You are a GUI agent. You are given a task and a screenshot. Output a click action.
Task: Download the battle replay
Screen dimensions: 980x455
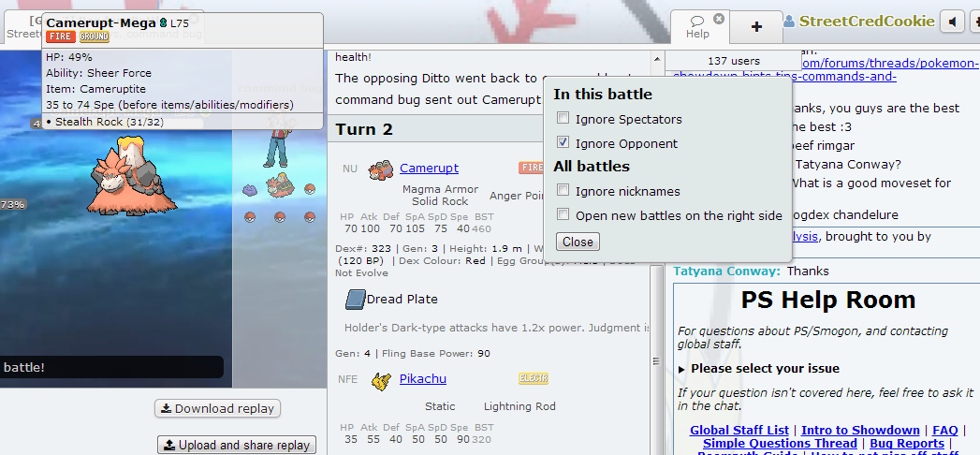pos(217,409)
